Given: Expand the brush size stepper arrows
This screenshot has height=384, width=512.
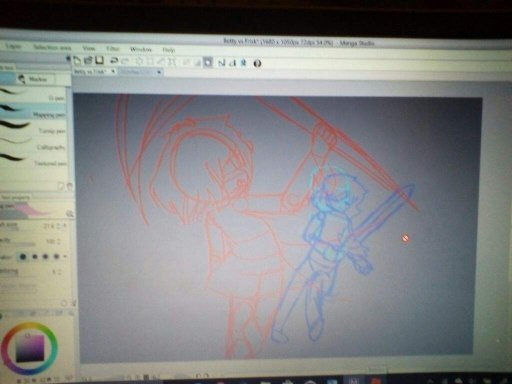Looking at the screenshot, I should (60, 227).
